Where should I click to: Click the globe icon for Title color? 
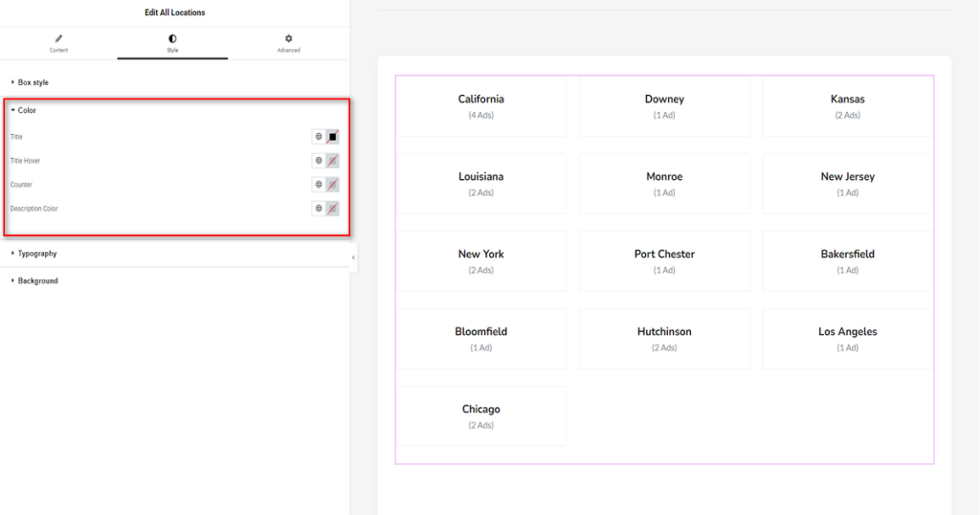coord(319,136)
